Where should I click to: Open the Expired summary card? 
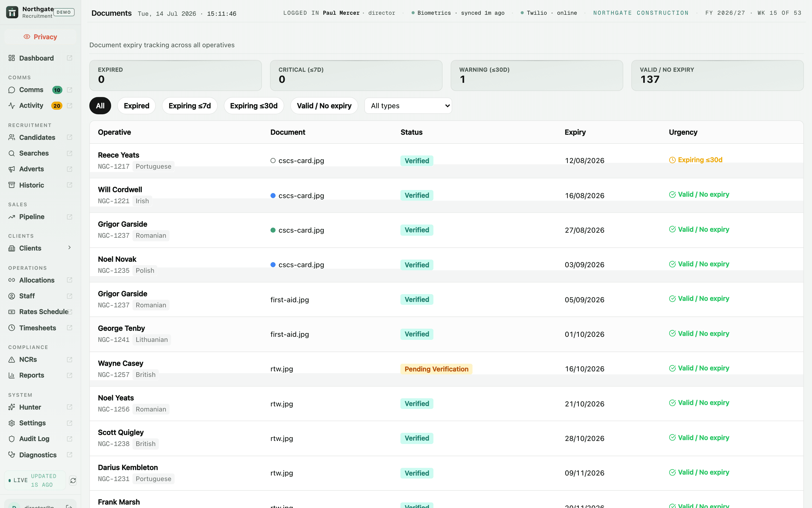click(176, 75)
